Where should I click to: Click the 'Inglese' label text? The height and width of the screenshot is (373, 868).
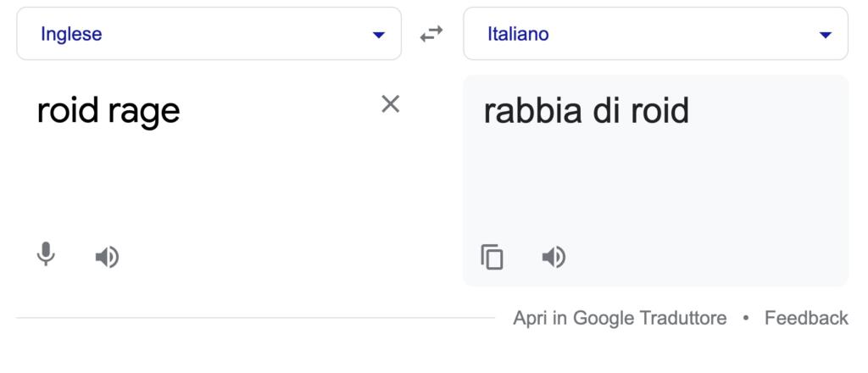point(71,34)
